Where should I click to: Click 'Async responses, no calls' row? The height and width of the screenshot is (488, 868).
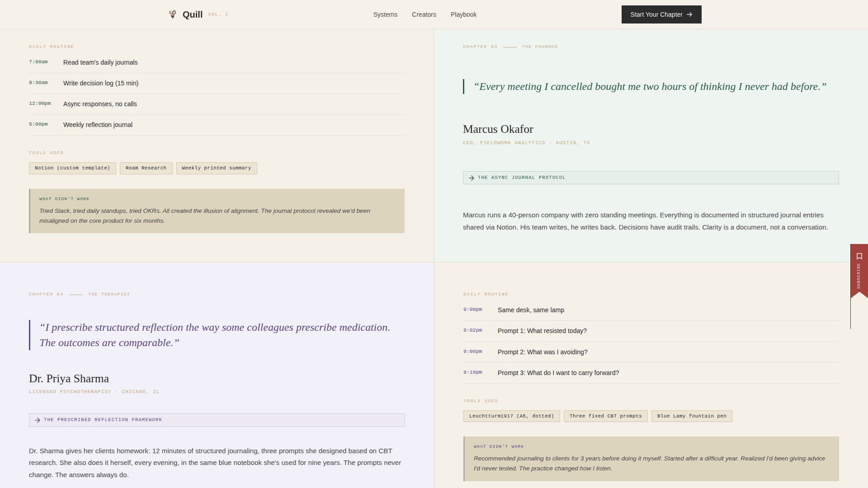pos(217,104)
